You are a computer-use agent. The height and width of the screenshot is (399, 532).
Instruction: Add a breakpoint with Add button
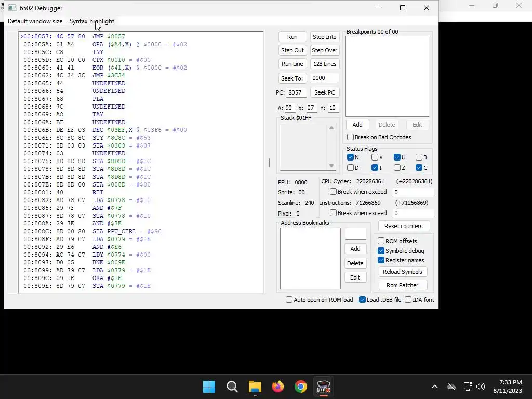(357, 125)
